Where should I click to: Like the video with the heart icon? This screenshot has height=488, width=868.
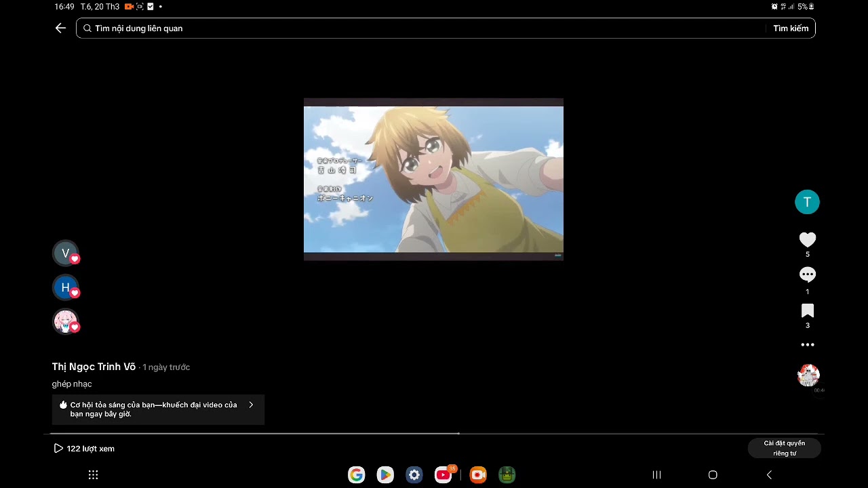pos(807,239)
